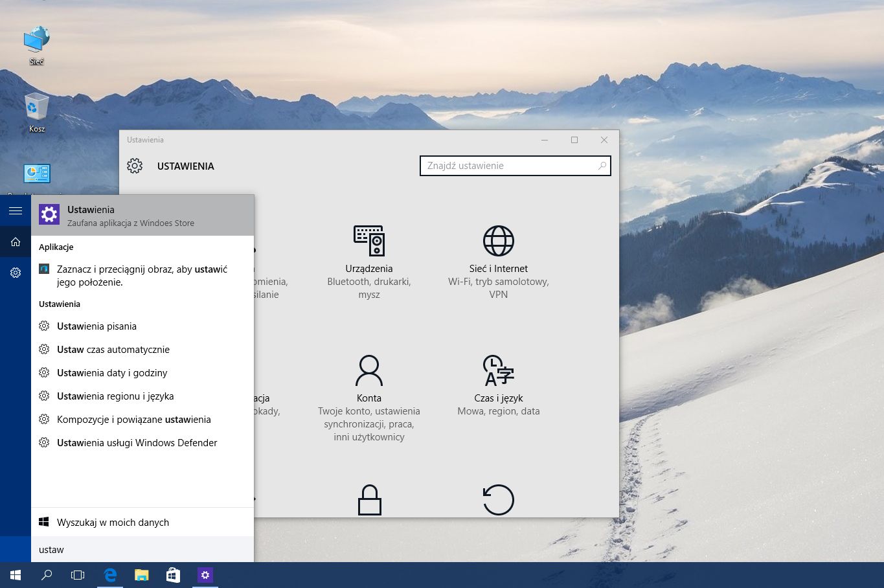Open Kompozycje i powiązane ustawienia result
Screen dimensions: 884x588
click(142, 420)
